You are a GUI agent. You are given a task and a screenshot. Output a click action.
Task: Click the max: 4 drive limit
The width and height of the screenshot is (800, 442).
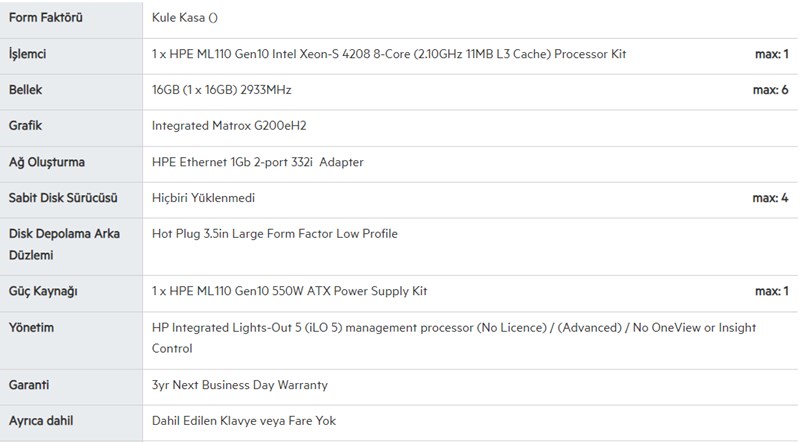(x=770, y=198)
